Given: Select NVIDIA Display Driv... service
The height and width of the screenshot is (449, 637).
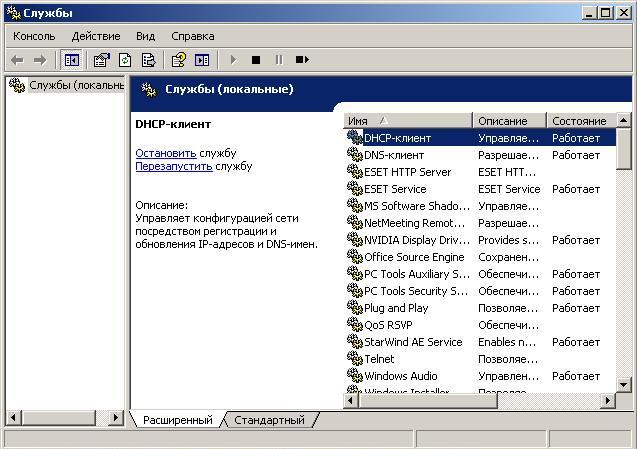Looking at the screenshot, I should (417, 240).
